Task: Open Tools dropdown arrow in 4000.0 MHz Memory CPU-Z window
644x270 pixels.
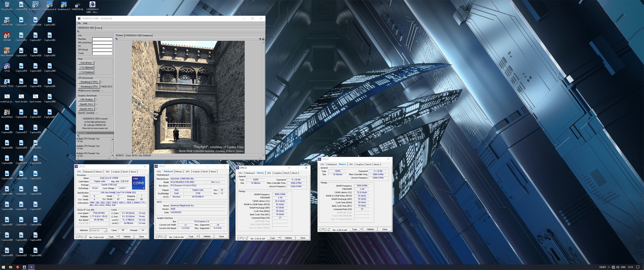Action: point(279,238)
